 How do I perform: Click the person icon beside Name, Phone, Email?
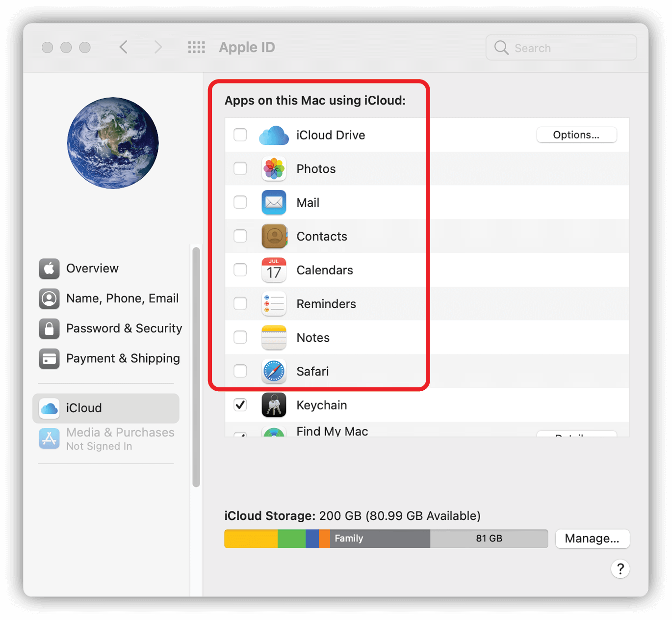coord(49,298)
